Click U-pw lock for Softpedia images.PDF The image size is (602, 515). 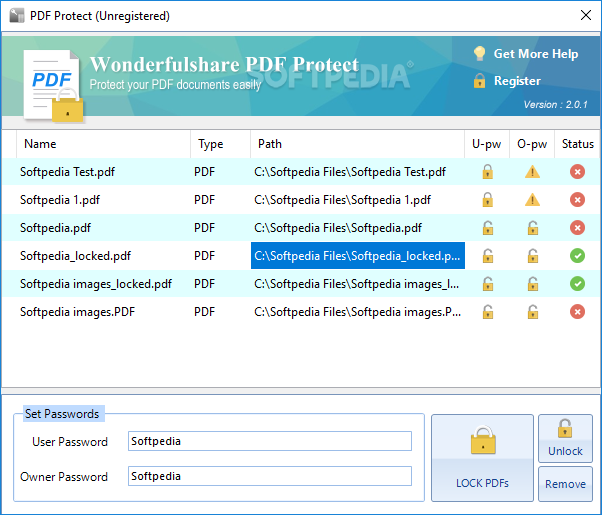point(488,312)
